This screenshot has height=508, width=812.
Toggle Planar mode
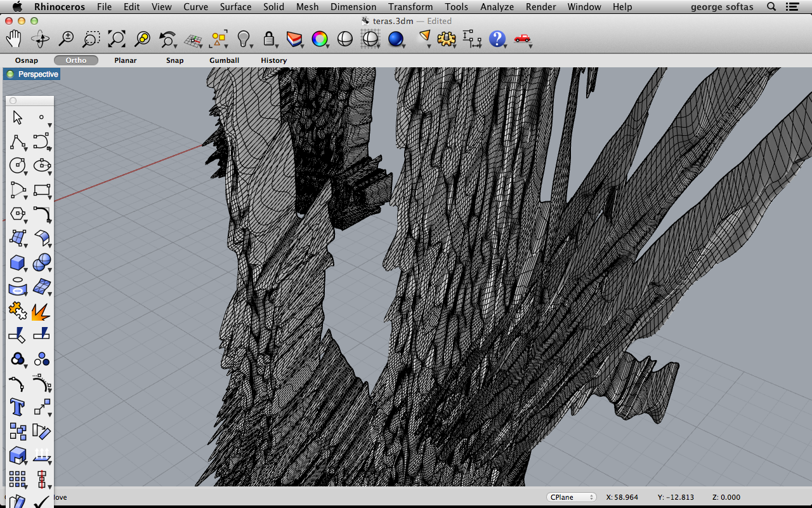coord(126,60)
